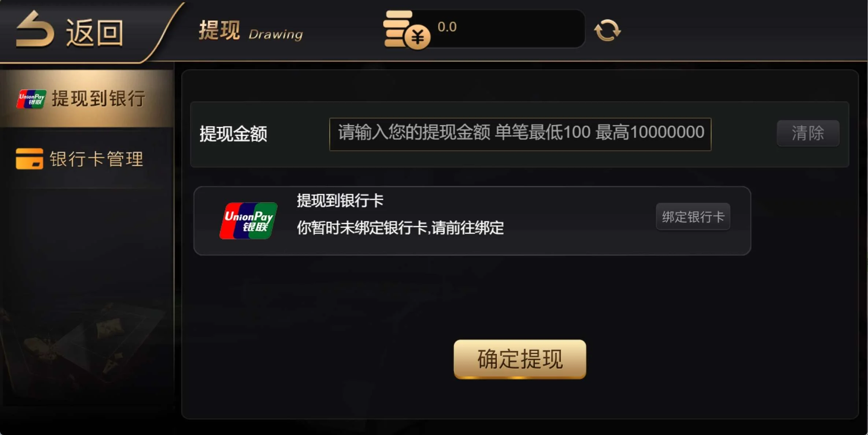Click the Drawing italic subtitle
Viewport: 868px width, 435px height.
pyautogui.click(x=276, y=34)
